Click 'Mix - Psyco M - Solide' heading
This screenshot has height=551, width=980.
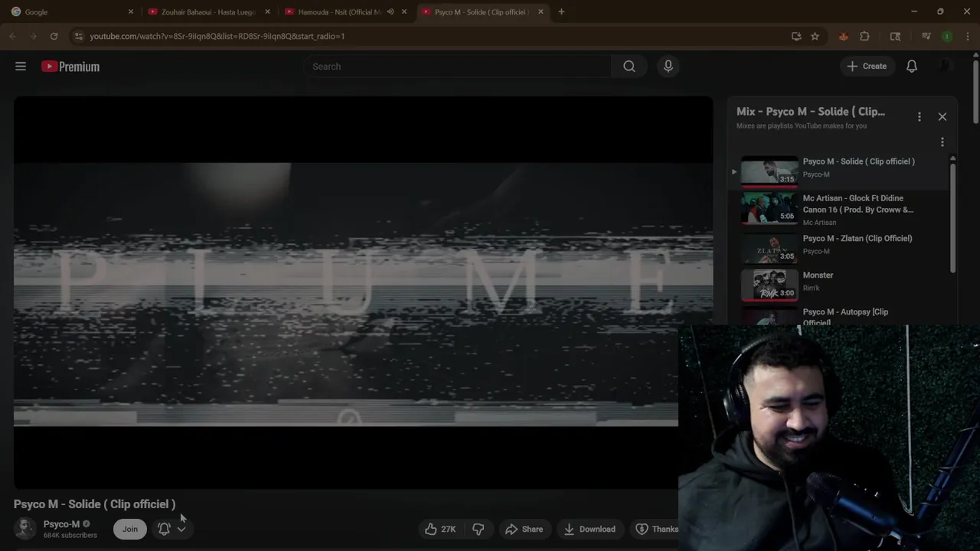pos(811,112)
